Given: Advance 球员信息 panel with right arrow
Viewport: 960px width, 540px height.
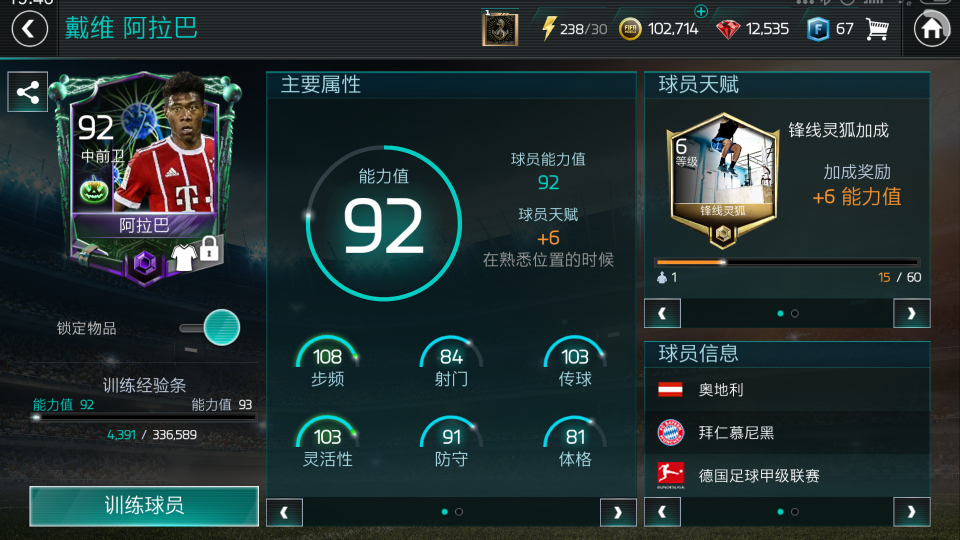Looking at the screenshot, I should (x=912, y=512).
